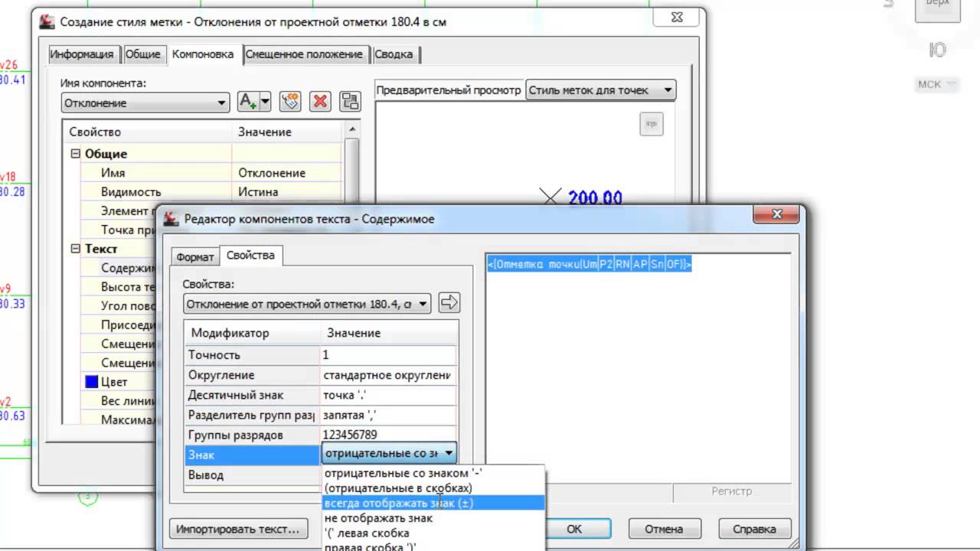980x551 pixels.
Task: Switch to the 'Информация' tab
Action: tap(81, 54)
